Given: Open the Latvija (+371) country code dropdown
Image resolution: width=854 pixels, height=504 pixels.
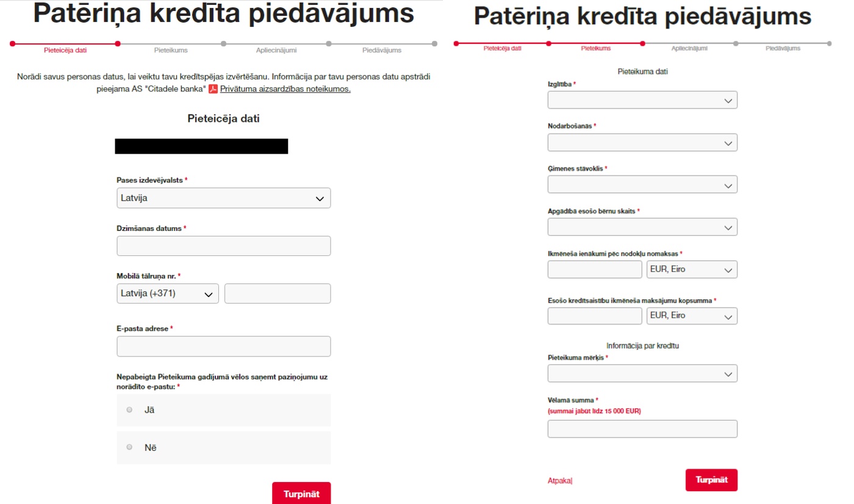Looking at the screenshot, I should click(x=168, y=293).
